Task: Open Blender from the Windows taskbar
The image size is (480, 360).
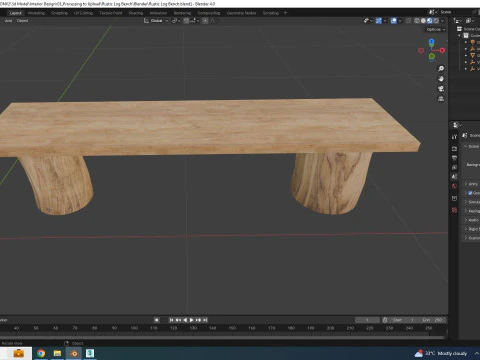Action: pos(74,353)
